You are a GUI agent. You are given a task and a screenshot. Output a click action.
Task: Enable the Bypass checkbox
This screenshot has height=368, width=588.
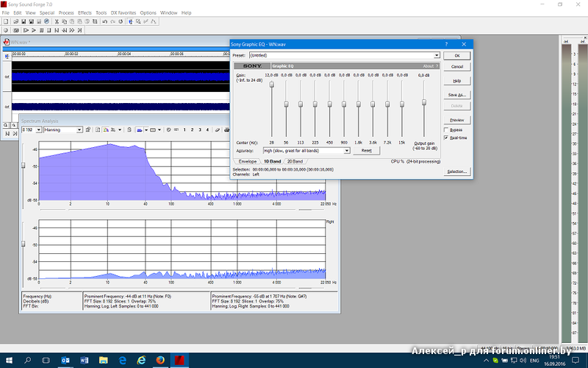coord(446,130)
